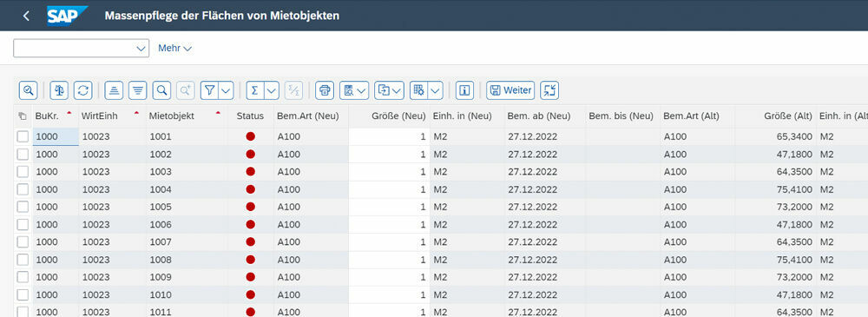868x317 pixels.
Task: Select the checkbox for Mietobjekt 1005
Action: pos(23,207)
